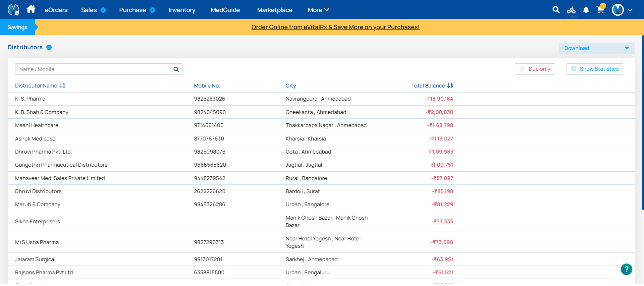This screenshot has height=286, width=644.
Task: Click the Order Online from eVitalRx banner link
Action: [x=335, y=27]
